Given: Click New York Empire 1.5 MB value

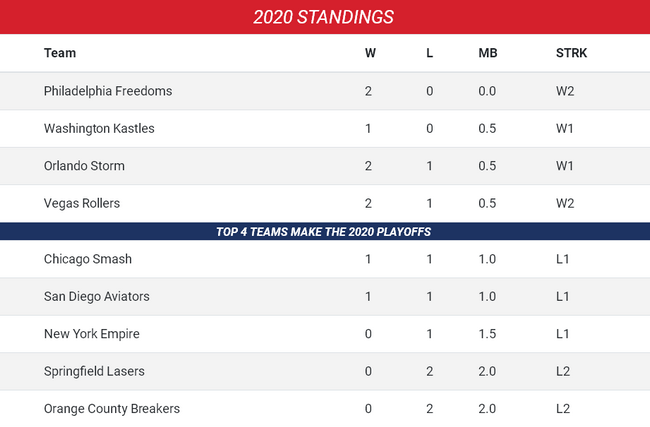Looking at the screenshot, I should click(x=488, y=334).
